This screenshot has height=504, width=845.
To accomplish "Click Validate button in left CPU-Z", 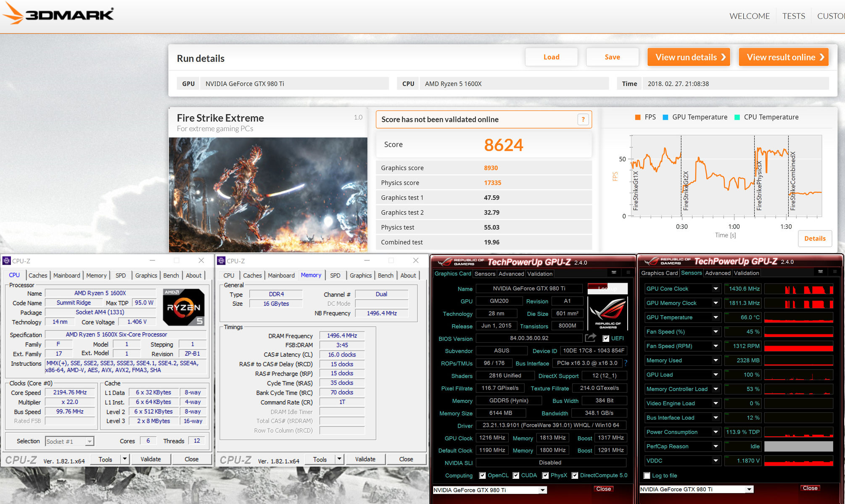I will click(151, 459).
